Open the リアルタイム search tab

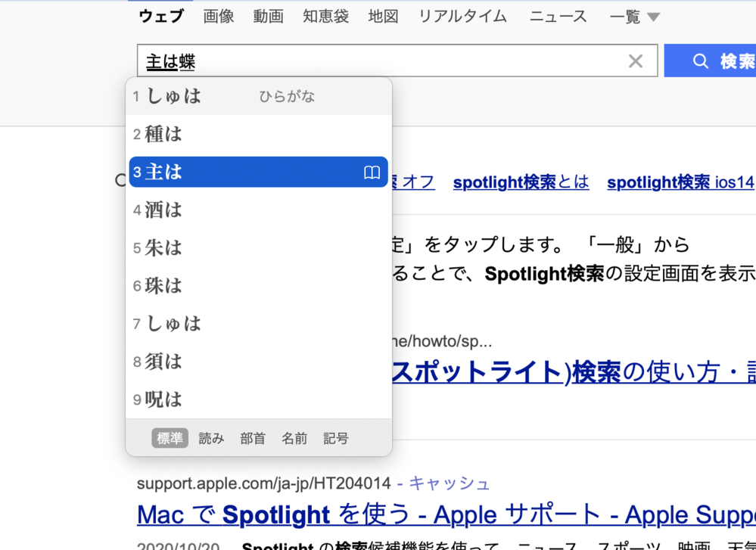pos(464,17)
